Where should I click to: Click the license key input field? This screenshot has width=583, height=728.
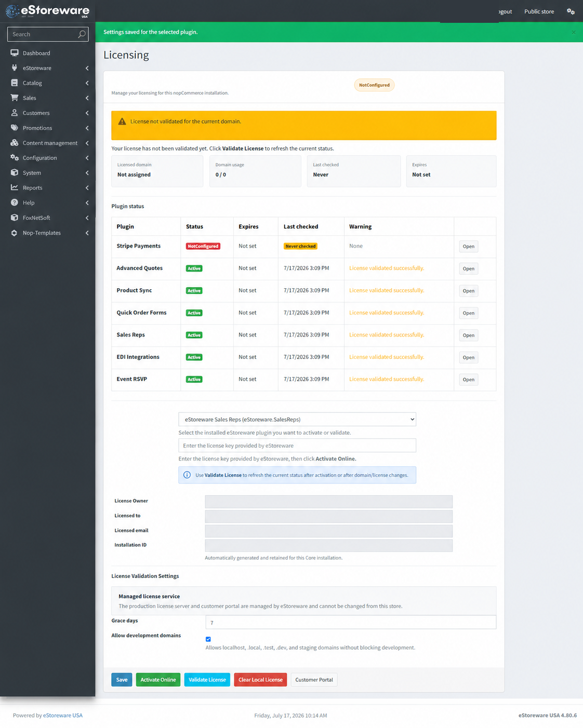297,446
